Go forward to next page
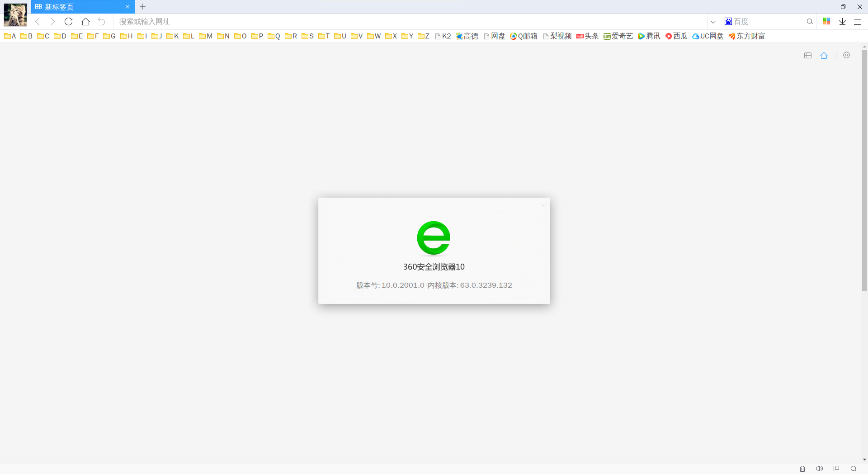868x474 pixels. (x=52, y=21)
